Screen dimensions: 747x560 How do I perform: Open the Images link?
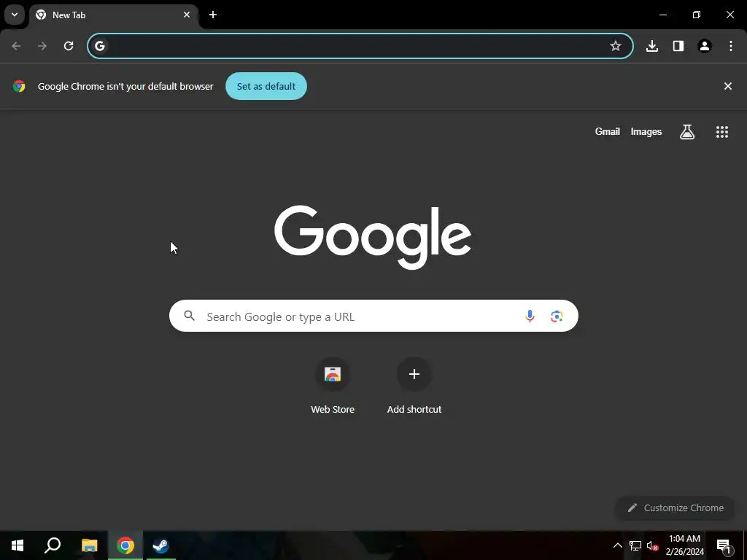point(646,132)
